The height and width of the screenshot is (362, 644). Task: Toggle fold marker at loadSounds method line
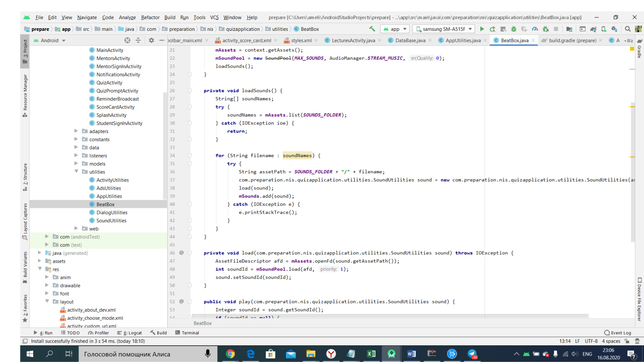(x=190, y=90)
